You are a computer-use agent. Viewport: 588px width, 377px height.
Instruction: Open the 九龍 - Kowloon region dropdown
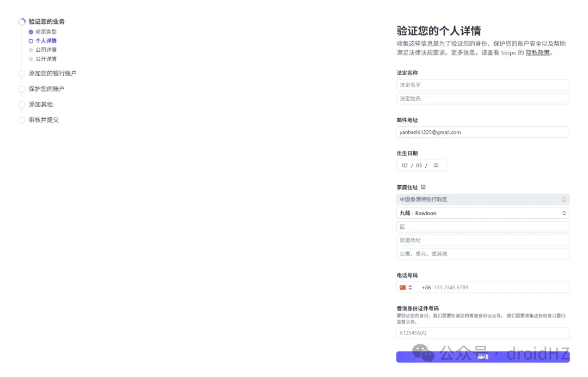pyautogui.click(x=482, y=213)
